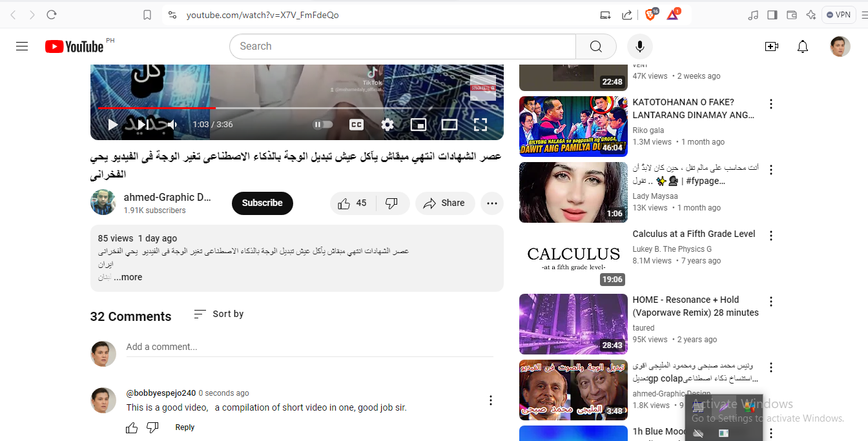Open options for Lady Maysaa video
Screen dimensions: 868x441
click(770, 170)
